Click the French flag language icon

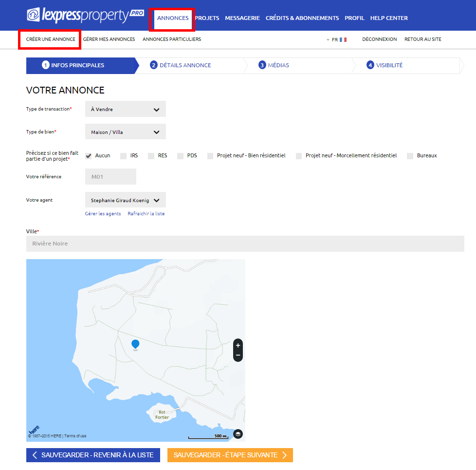[343, 39]
